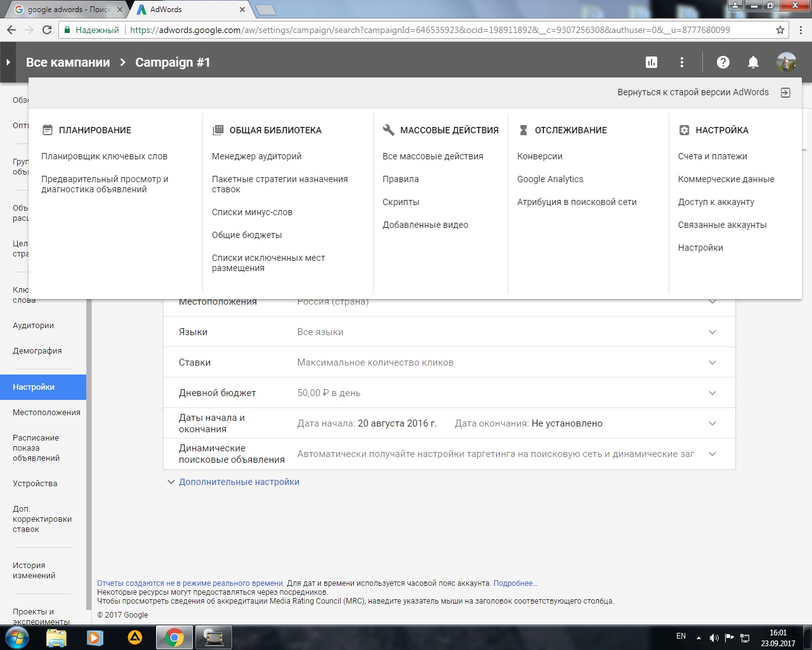The height and width of the screenshot is (650, 812).
Task: Click the Подробнее footer link
Action: tap(515, 583)
